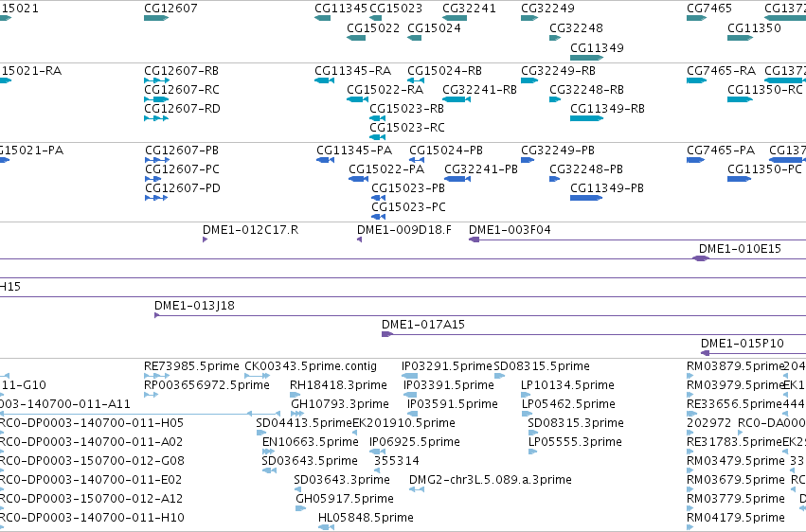Select the CG11345 gene feature label
This screenshot has height=532, width=806.
pos(341,9)
